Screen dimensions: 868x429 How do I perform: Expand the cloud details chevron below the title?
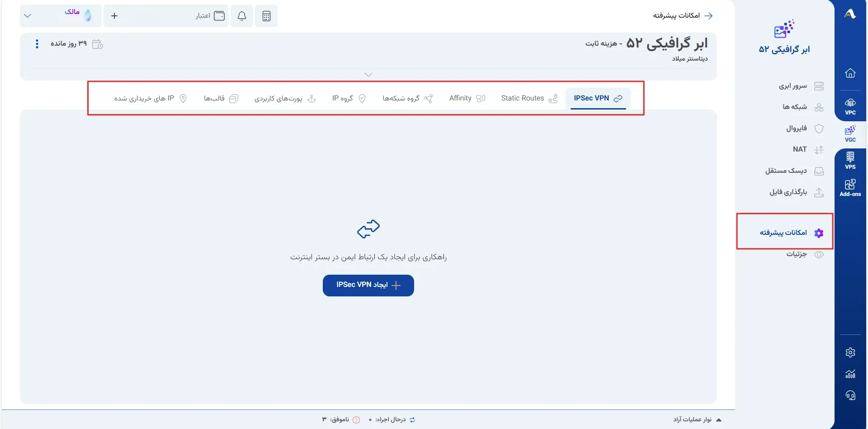pos(368,75)
